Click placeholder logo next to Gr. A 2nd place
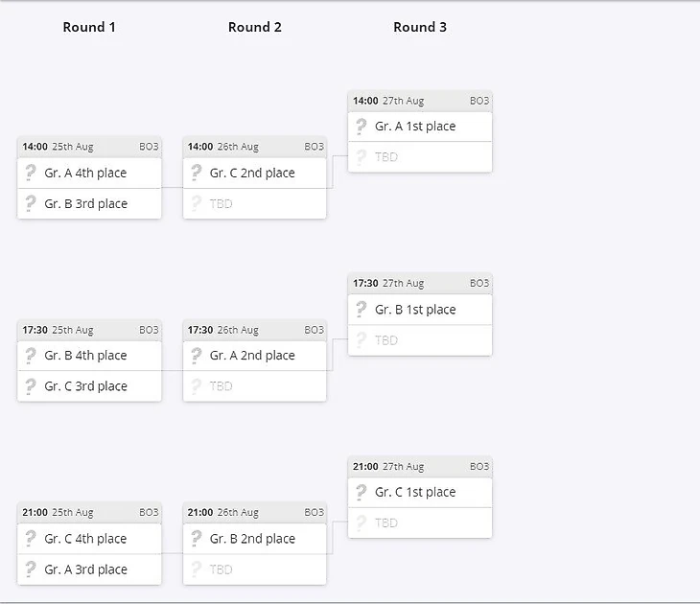This screenshot has height=604, width=700. point(196,356)
